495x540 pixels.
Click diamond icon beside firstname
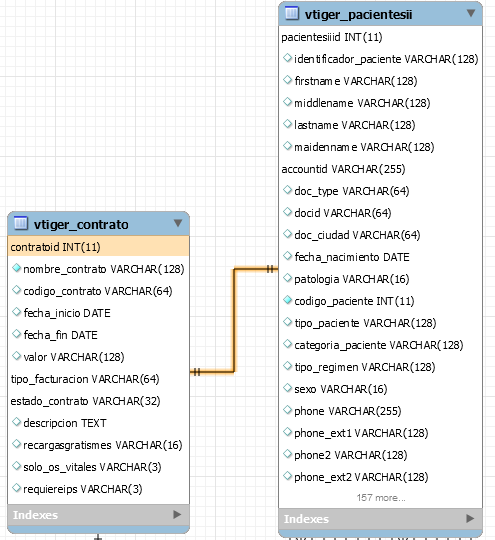coord(287,80)
